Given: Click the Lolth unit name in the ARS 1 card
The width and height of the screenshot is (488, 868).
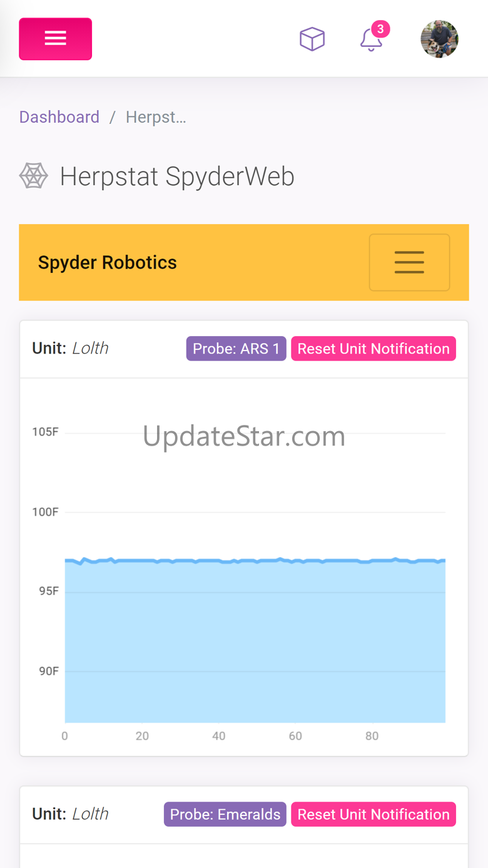Looking at the screenshot, I should (90, 348).
